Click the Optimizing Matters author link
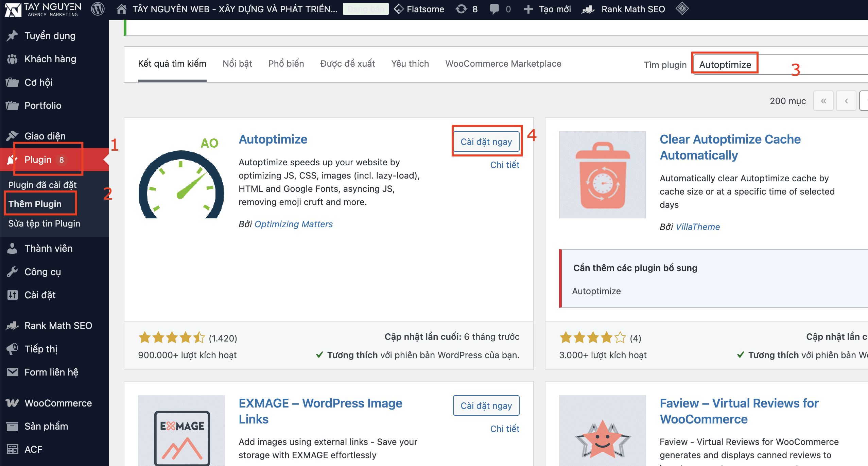This screenshot has width=868, height=466. (293, 224)
